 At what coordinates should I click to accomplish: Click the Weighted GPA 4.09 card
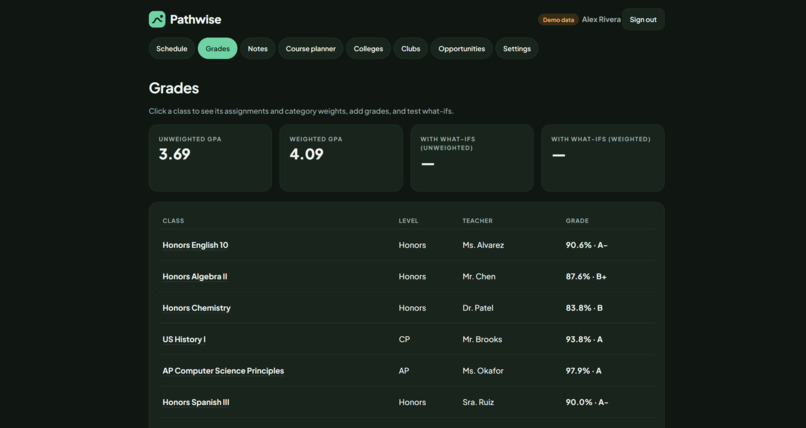coord(341,158)
